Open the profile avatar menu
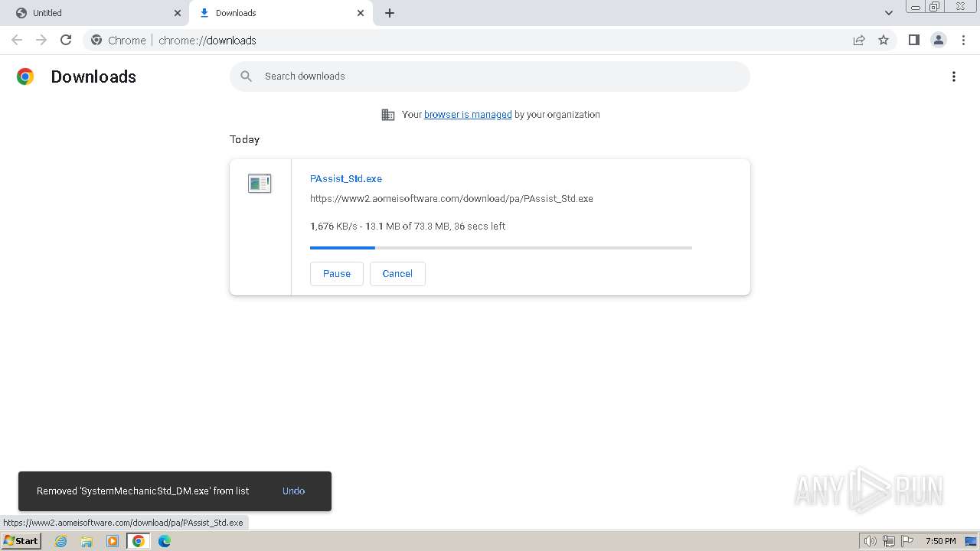980x551 pixels. 939,40
